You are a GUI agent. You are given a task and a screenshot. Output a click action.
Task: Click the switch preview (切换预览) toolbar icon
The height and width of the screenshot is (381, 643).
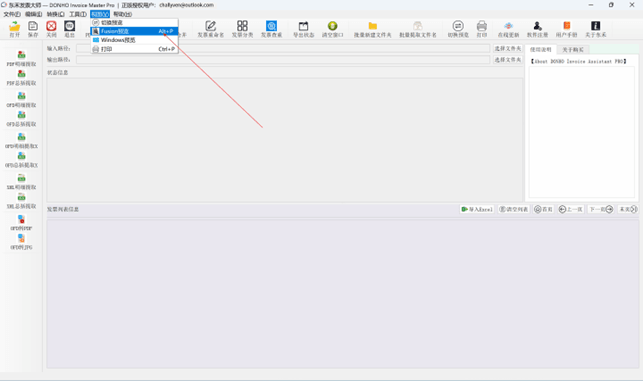pyautogui.click(x=458, y=29)
